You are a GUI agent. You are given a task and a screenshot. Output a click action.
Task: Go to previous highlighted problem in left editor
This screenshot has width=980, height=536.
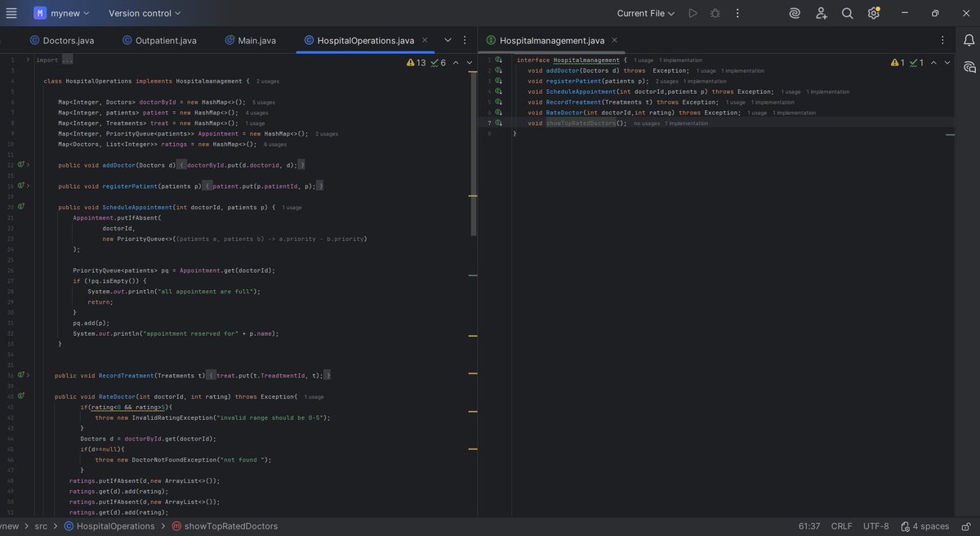click(456, 62)
